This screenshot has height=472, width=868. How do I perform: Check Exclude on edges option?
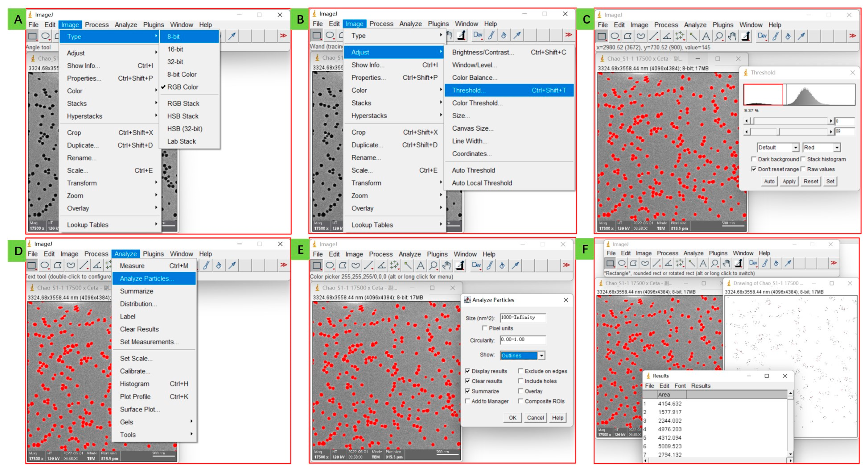[x=521, y=371]
